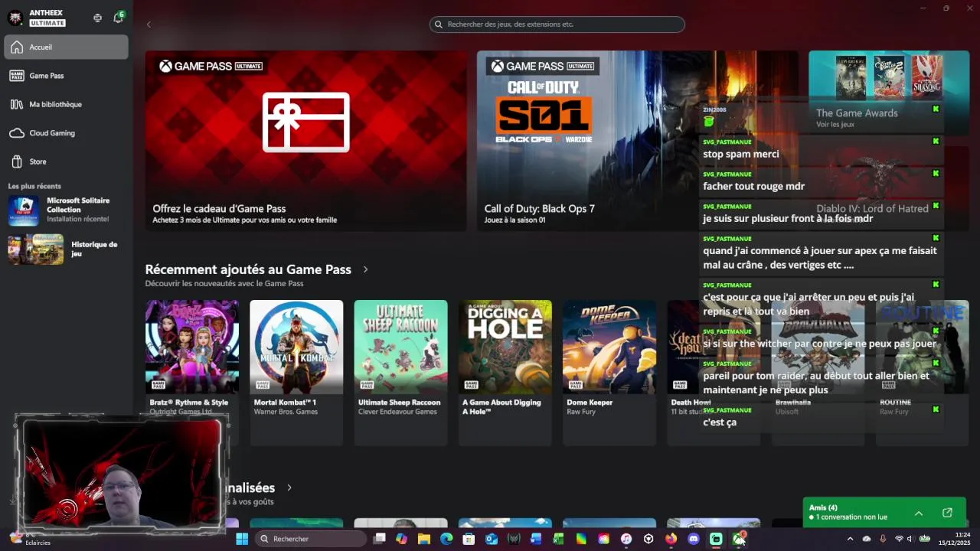Open Ma bibliothèque in the sidebar
980x551 pixels.
tap(67, 104)
